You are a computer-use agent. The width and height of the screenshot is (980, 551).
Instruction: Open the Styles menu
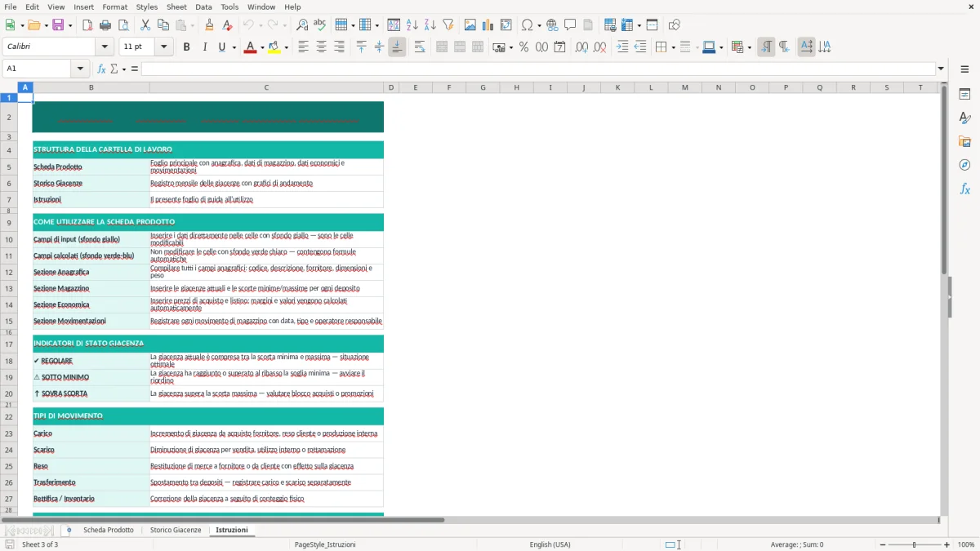point(147,7)
